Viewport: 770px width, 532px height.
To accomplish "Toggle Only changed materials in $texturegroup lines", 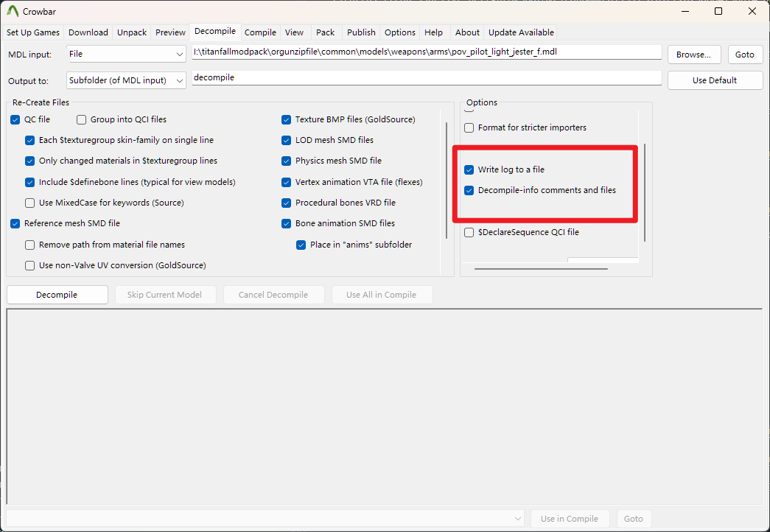I will (x=30, y=161).
